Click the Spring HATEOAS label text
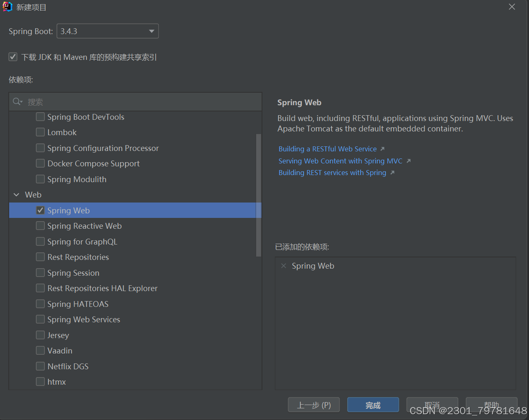Screen dimensions: 529x420 pyautogui.click(x=78, y=304)
